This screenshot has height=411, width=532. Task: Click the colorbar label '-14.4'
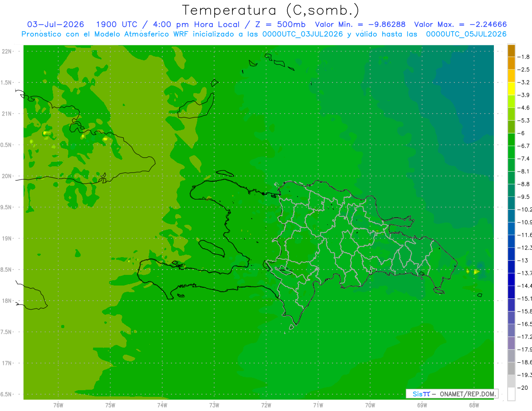(x=526, y=286)
